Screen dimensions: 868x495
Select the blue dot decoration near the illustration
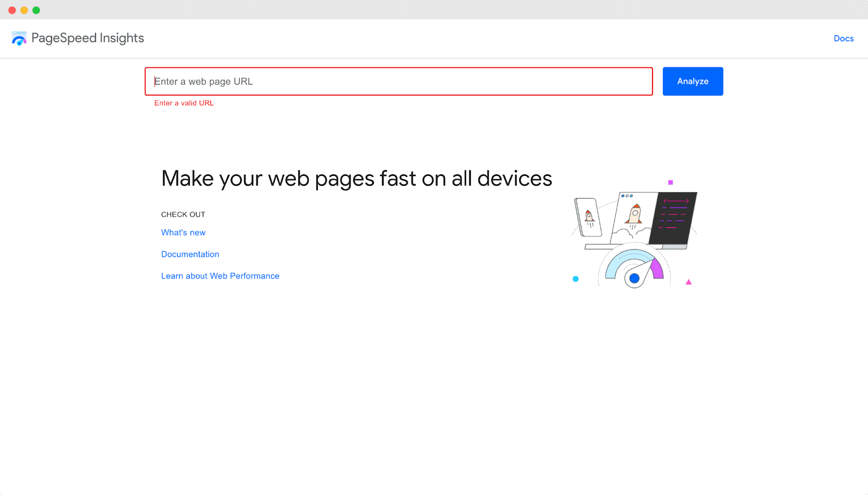click(576, 278)
